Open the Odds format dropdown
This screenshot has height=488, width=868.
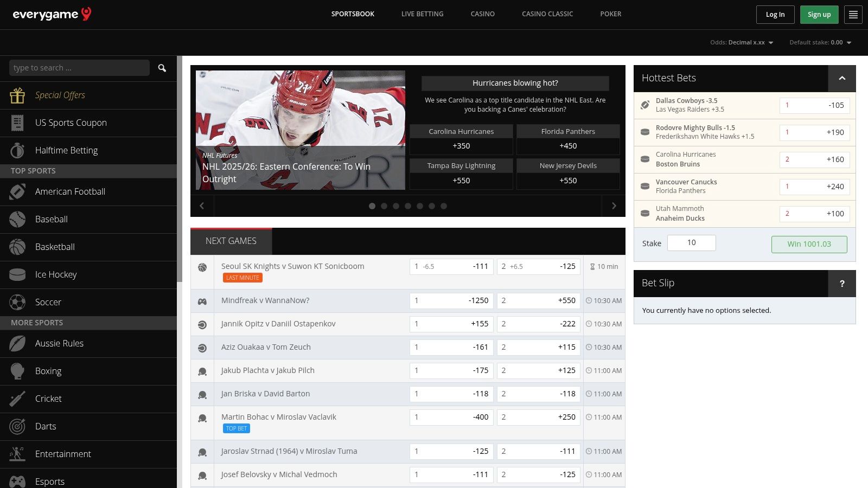(742, 42)
